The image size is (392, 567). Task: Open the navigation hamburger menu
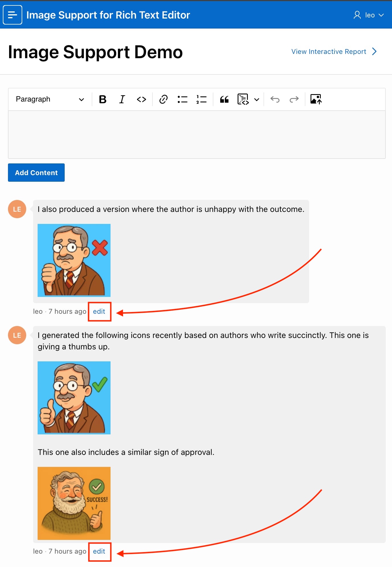[13, 15]
